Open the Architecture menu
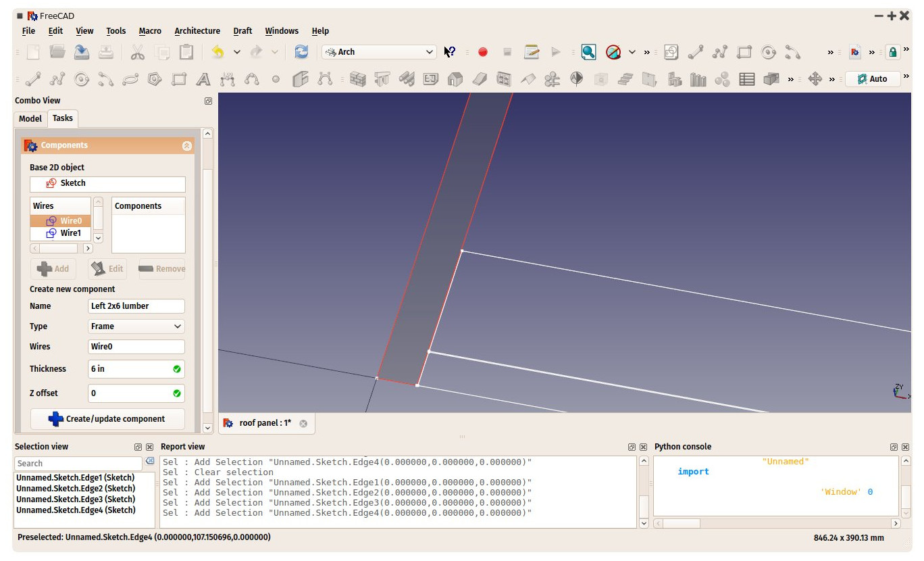 click(197, 31)
